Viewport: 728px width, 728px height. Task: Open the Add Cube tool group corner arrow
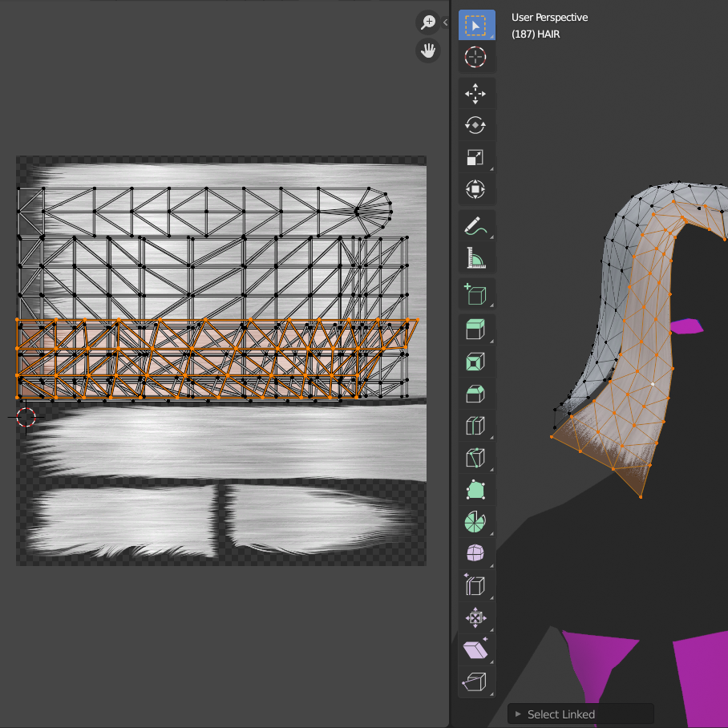(x=491, y=305)
